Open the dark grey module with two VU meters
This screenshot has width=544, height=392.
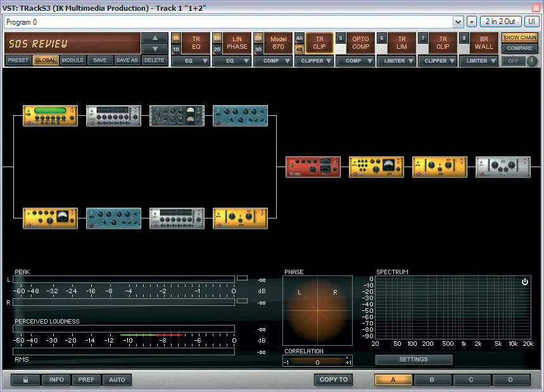177,116
